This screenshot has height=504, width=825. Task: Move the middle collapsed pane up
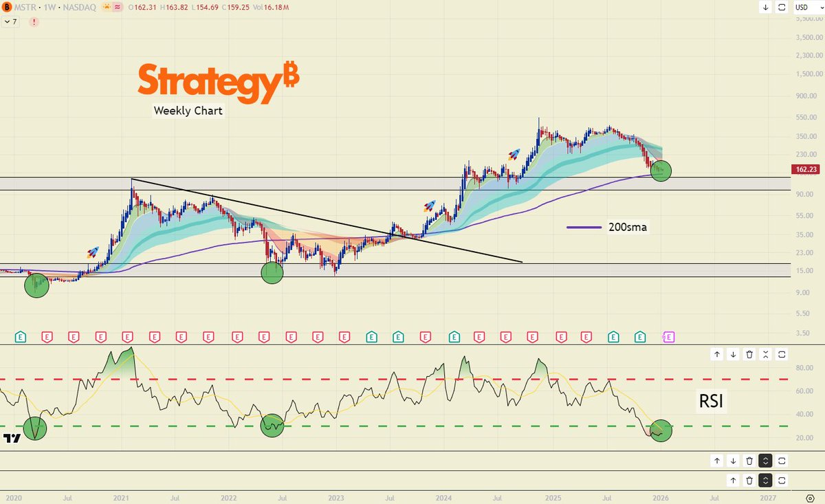[716, 461]
